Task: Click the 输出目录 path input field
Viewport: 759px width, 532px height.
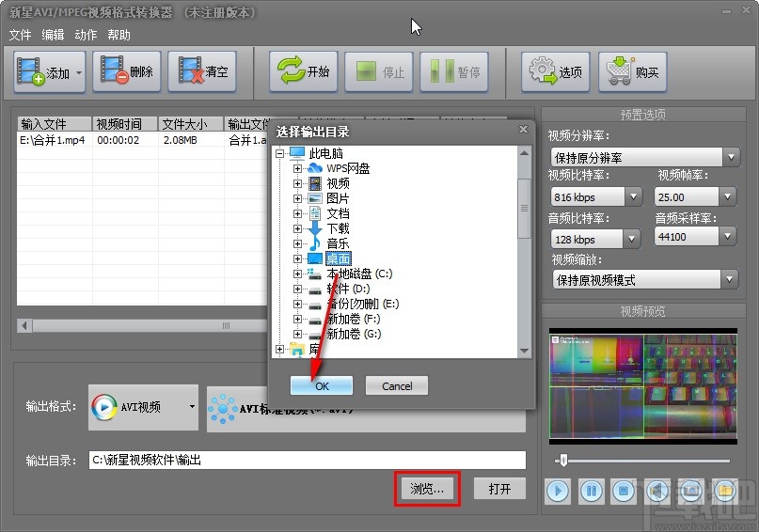Action: click(308, 460)
